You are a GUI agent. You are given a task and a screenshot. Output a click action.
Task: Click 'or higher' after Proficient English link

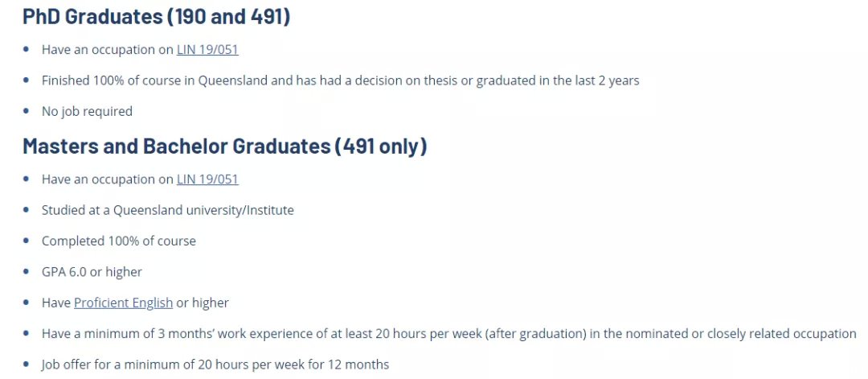point(203,303)
